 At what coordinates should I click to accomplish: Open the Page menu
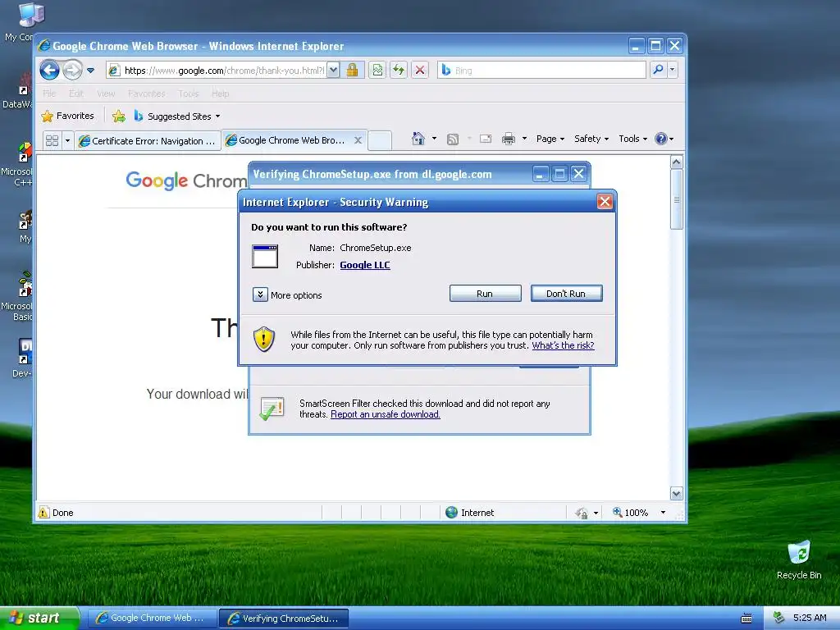pyautogui.click(x=550, y=139)
